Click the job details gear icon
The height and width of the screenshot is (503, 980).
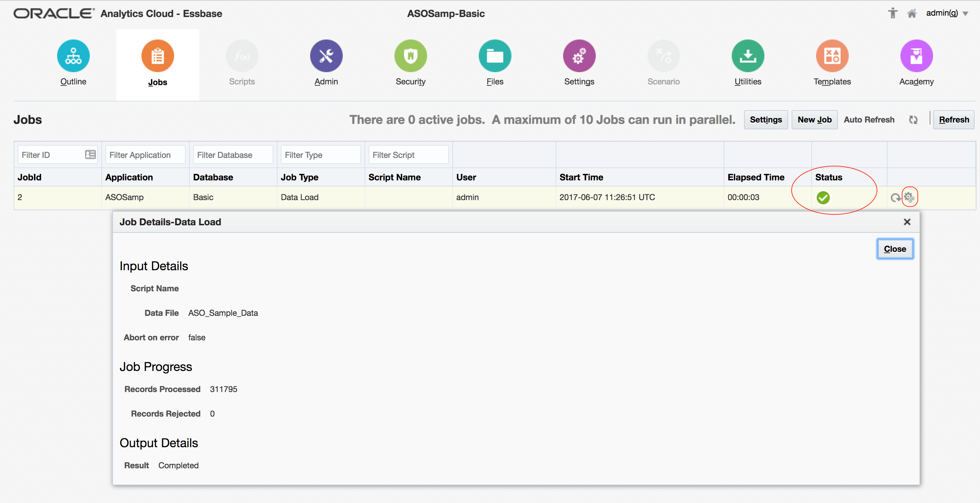[x=909, y=197]
